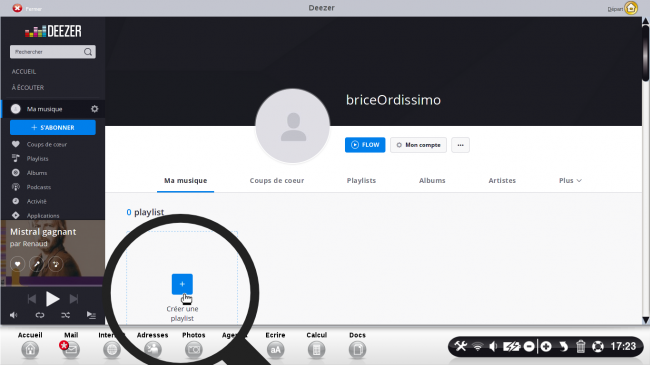Viewport: 650px width, 365px height.
Task: Click the lifebuoy help icon in tray
Action: click(x=598, y=346)
